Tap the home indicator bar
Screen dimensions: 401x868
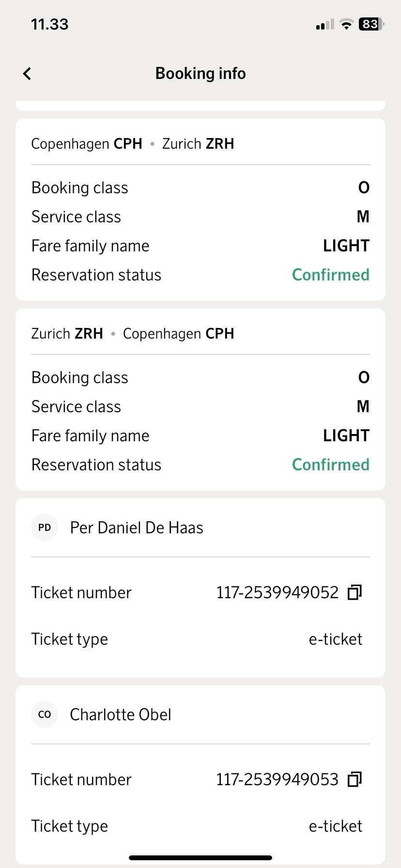(200, 858)
